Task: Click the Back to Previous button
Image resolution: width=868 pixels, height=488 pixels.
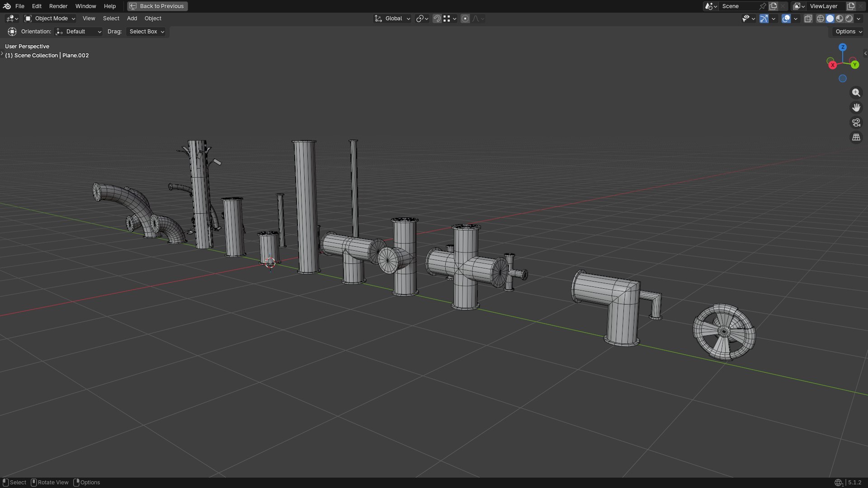Action: 157,6
